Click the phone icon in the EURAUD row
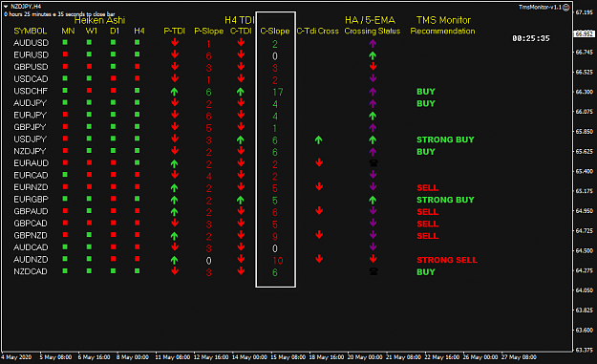The width and height of the screenshot is (597, 364). (373, 163)
